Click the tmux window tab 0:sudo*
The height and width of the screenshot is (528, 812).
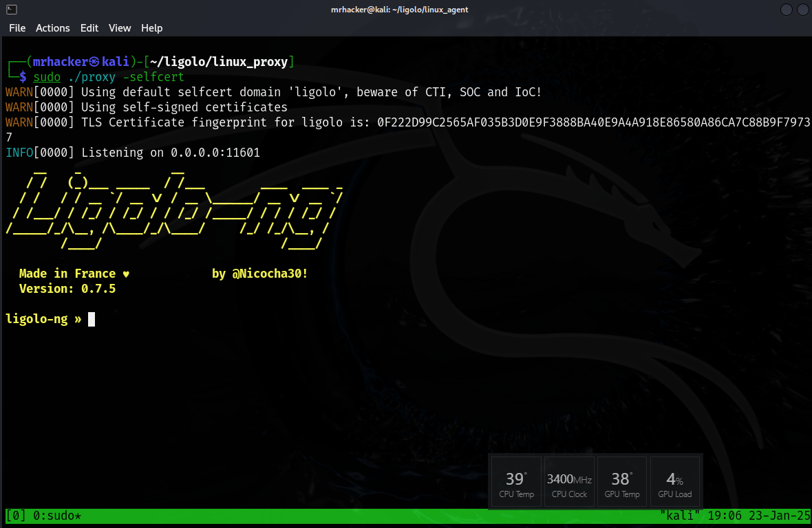(x=57, y=516)
